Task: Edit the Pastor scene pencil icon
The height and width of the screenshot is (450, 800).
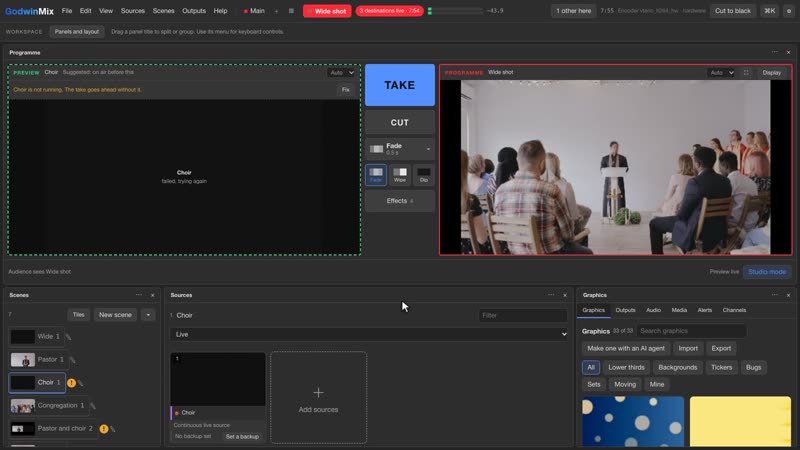Action: coord(72,360)
